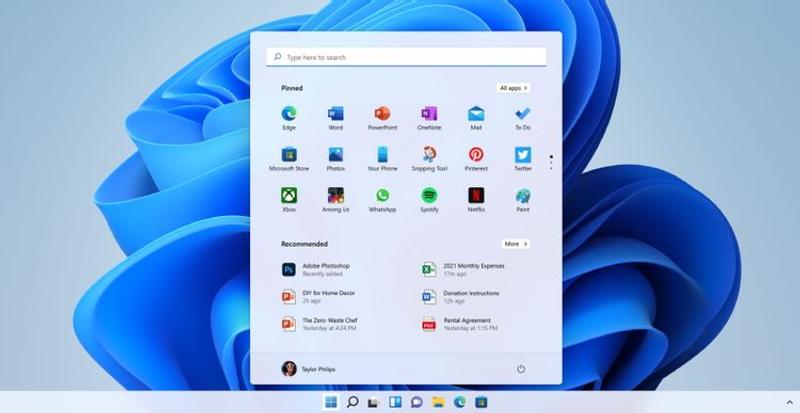This screenshot has width=800, height=413.
Task: Click the search magnifier in search box
Action: 278,57
